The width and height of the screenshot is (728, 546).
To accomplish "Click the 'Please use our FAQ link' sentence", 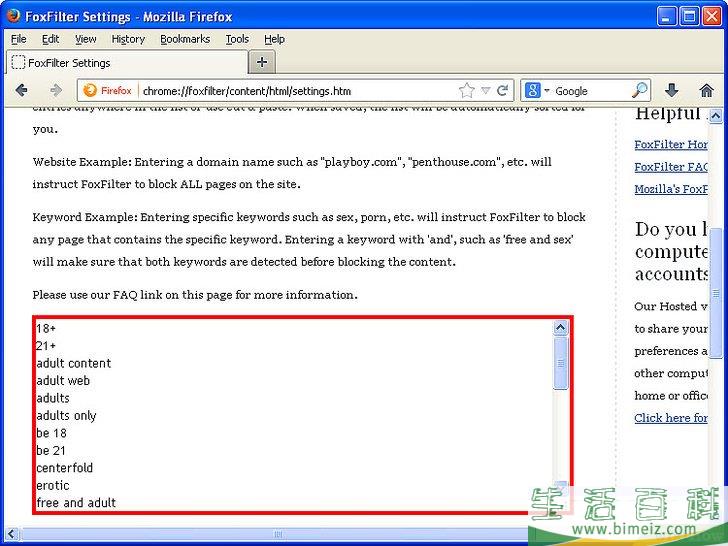I will point(195,295).
